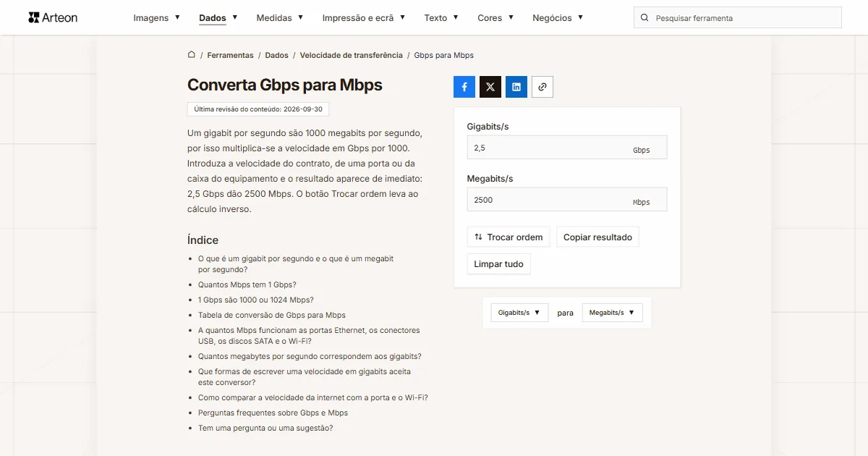The height and width of the screenshot is (456, 868).
Task: Click Gbps para Mbps breadcrumb
Action: (x=444, y=55)
